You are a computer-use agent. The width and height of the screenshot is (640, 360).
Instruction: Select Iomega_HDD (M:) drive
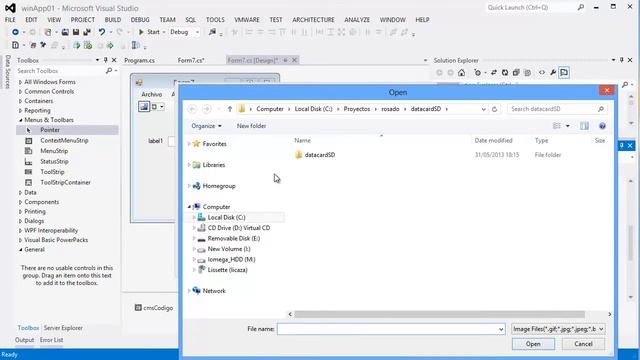[x=231, y=260]
